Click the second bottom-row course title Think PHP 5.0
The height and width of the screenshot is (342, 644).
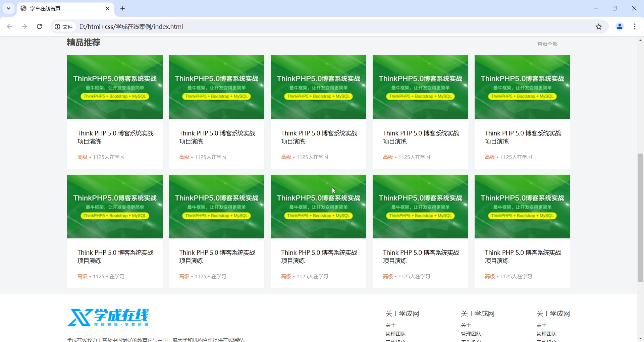[217, 256]
